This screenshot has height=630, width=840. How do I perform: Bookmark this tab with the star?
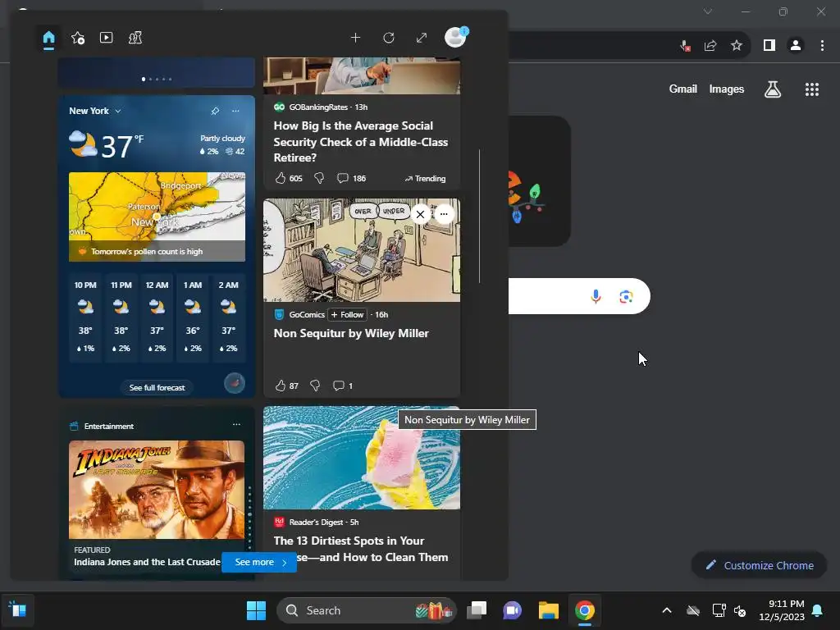(x=737, y=46)
